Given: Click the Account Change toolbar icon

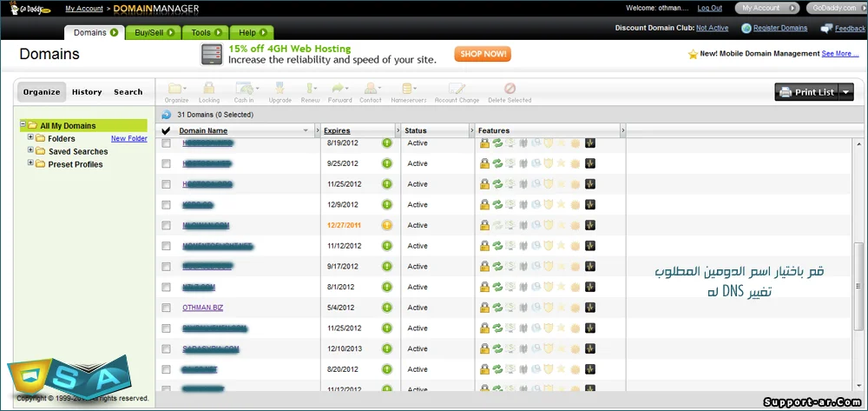Looking at the screenshot, I should click(x=457, y=89).
